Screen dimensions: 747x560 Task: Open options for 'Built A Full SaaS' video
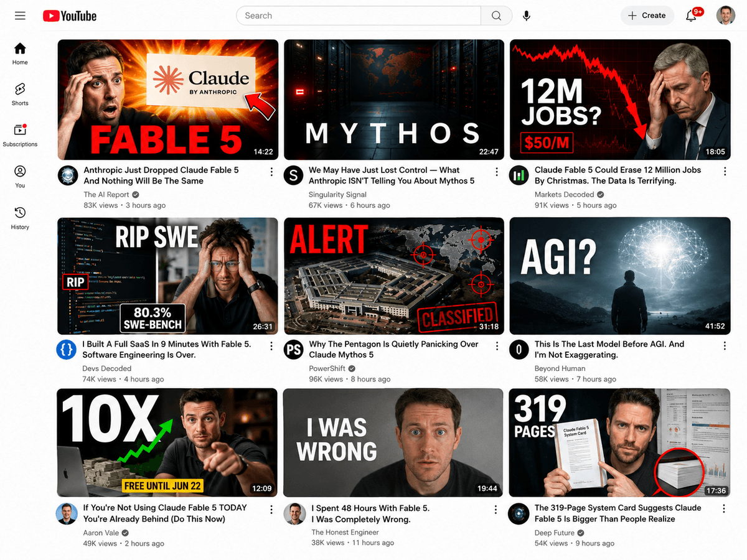(271, 345)
